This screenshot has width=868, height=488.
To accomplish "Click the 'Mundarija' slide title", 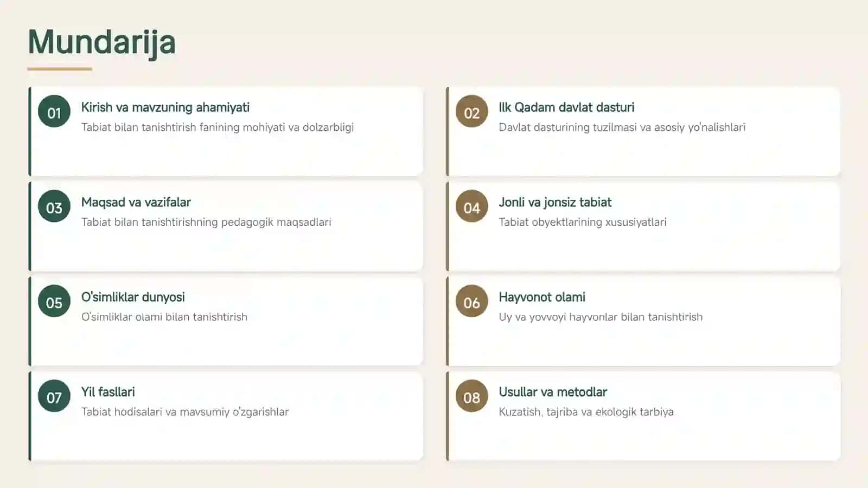I will point(102,42).
